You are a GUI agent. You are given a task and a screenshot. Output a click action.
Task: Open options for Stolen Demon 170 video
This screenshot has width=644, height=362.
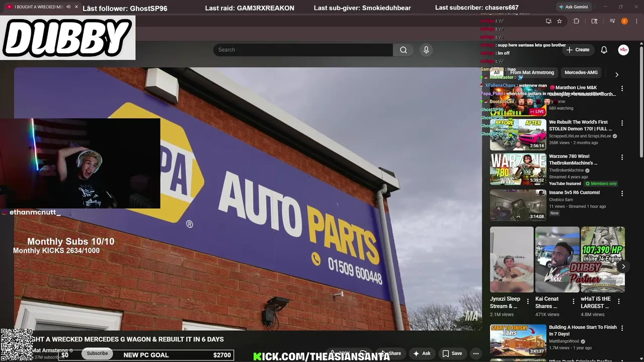pos(622,123)
